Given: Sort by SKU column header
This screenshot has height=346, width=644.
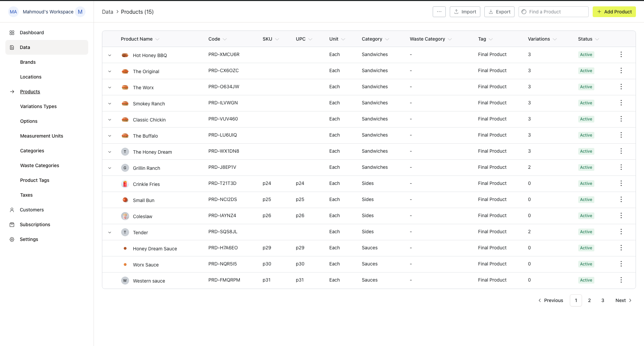Looking at the screenshot, I should [x=271, y=39].
